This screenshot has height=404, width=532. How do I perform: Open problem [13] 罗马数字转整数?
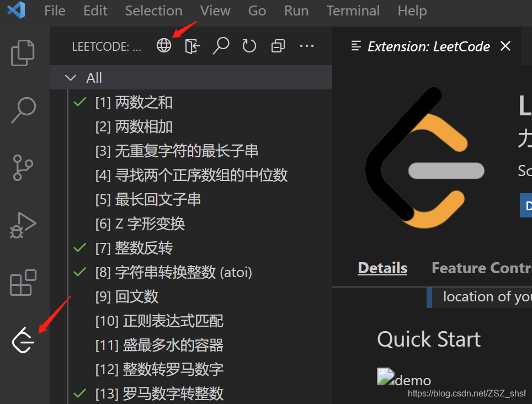(x=191, y=393)
